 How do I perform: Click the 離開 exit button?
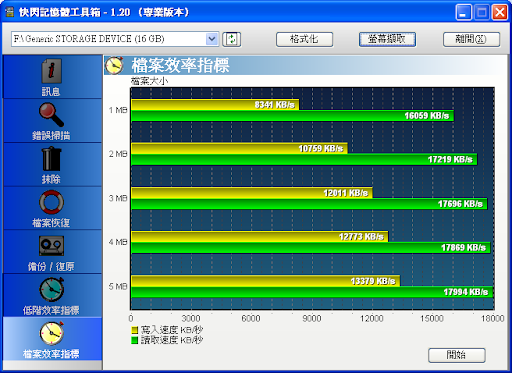[471, 39]
